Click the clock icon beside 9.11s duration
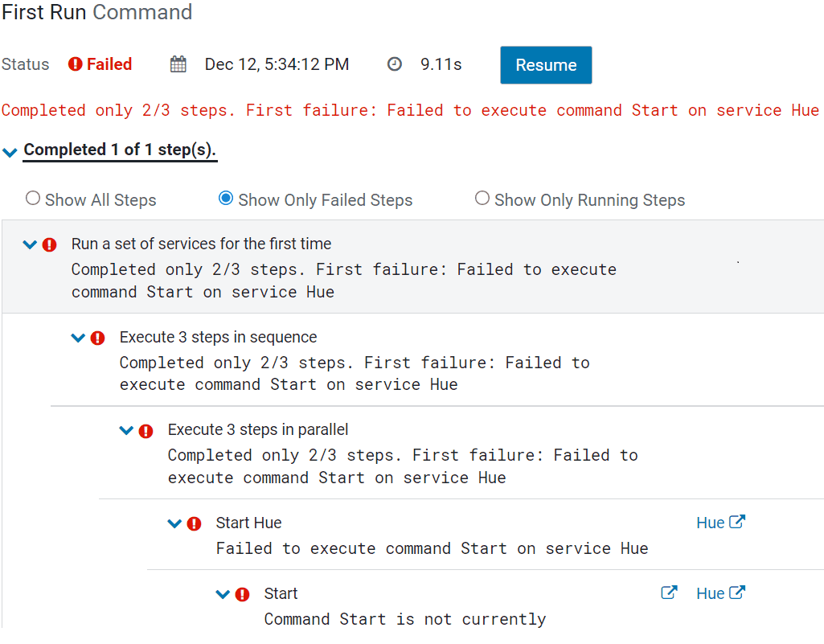This screenshot has width=824, height=644. coord(395,64)
